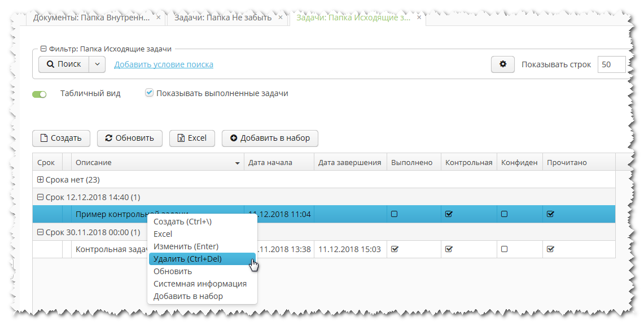Screen dimensions: 644x325
Task: Toggle the Табличный вид switch
Action: 40,94
